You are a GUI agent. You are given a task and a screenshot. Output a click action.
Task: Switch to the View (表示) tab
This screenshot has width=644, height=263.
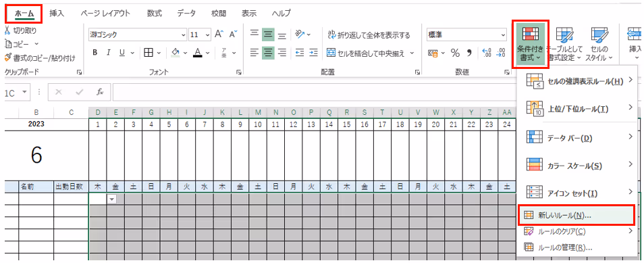249,13
